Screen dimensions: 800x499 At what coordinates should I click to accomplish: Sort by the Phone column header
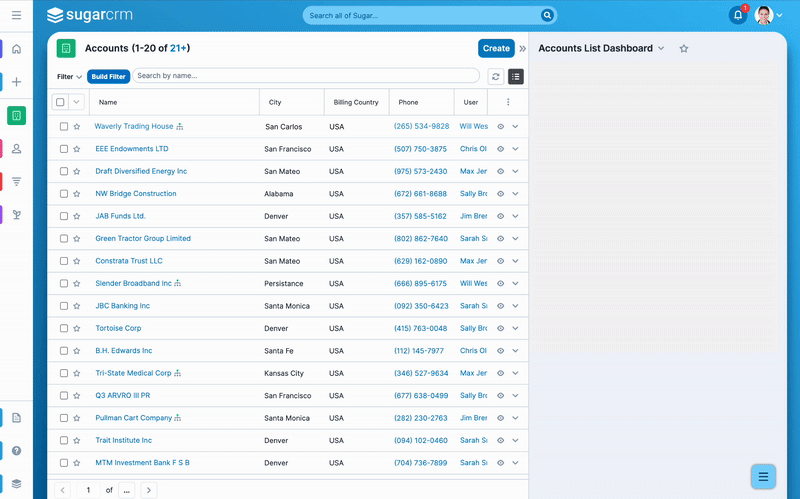coord(408,102)
